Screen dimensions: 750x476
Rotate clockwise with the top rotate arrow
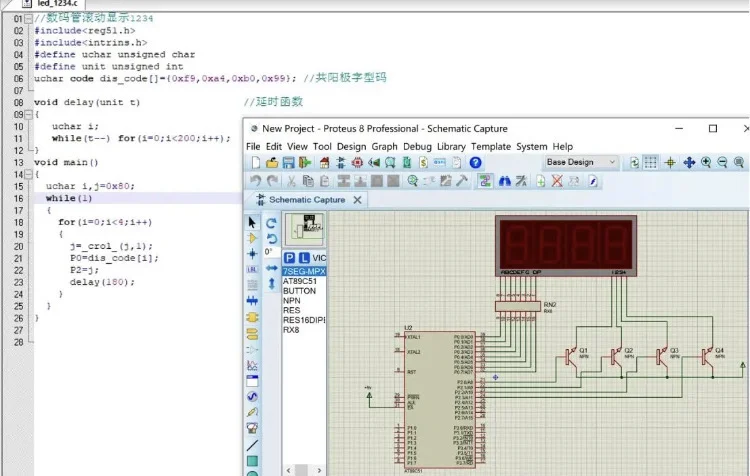pyautogui.click(x=271, y=223)
